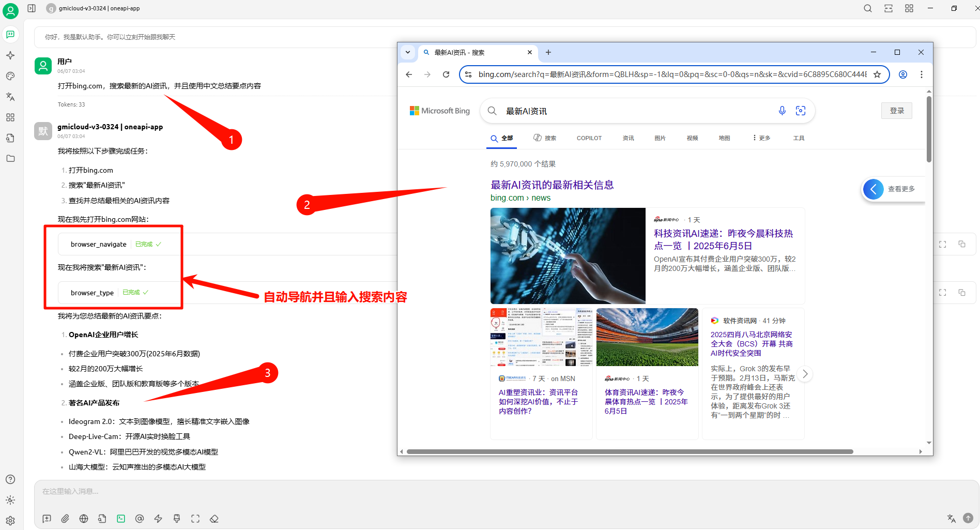The image size is (980, 530).
Task: Switch to the 地图 tab on Bing
Action: point(724,138)
